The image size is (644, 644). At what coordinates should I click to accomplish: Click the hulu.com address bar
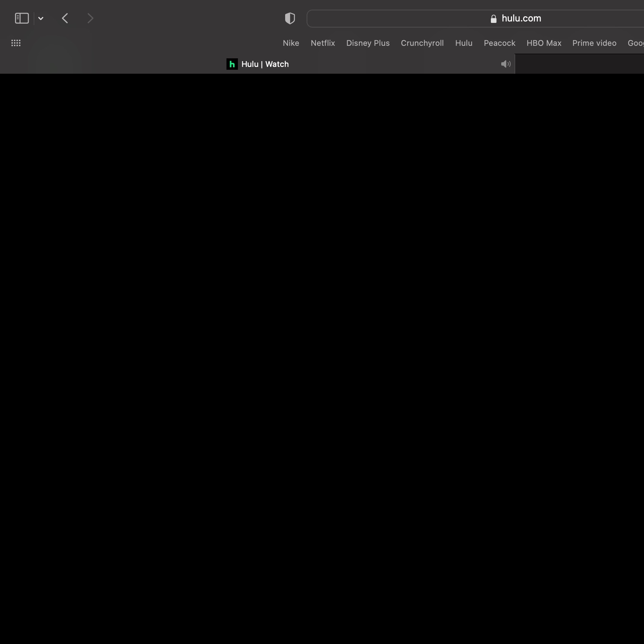pyautogui.click(x=475, y=19)
